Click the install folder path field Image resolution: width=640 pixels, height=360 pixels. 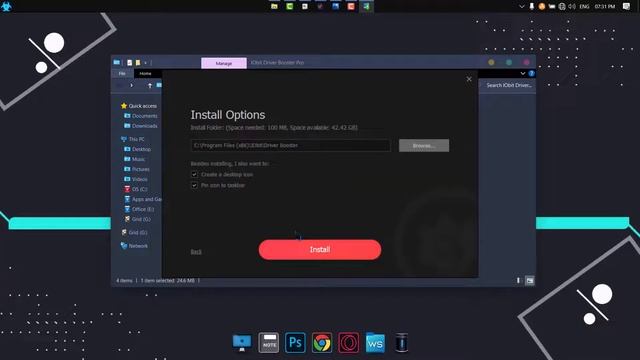pyautogui.click(x=291, y=145)
